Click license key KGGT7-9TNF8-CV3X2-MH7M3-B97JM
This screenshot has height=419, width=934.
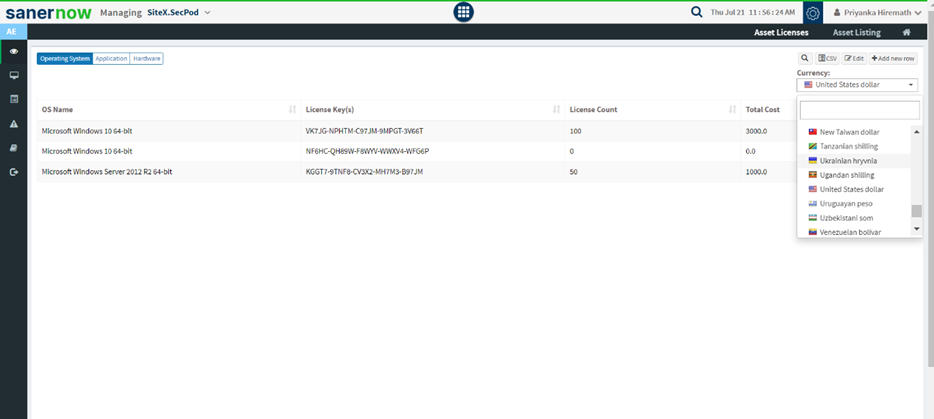365,172
